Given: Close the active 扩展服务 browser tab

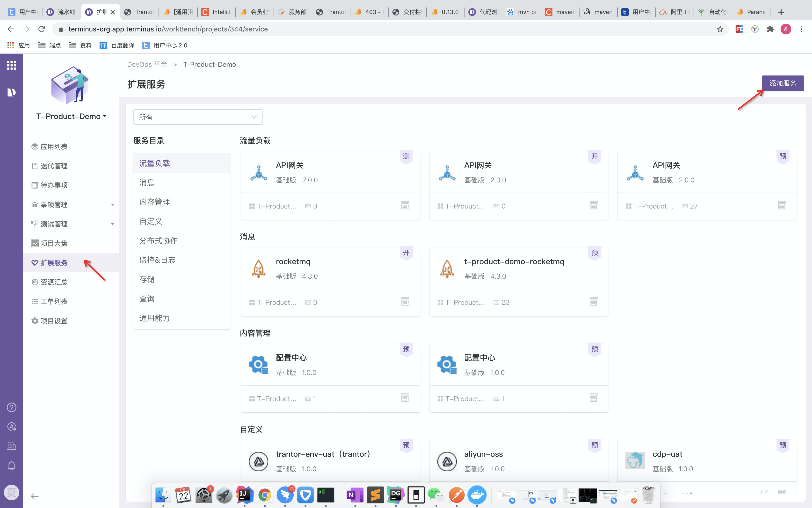Looking at the screenshot, I should point(113,12).
